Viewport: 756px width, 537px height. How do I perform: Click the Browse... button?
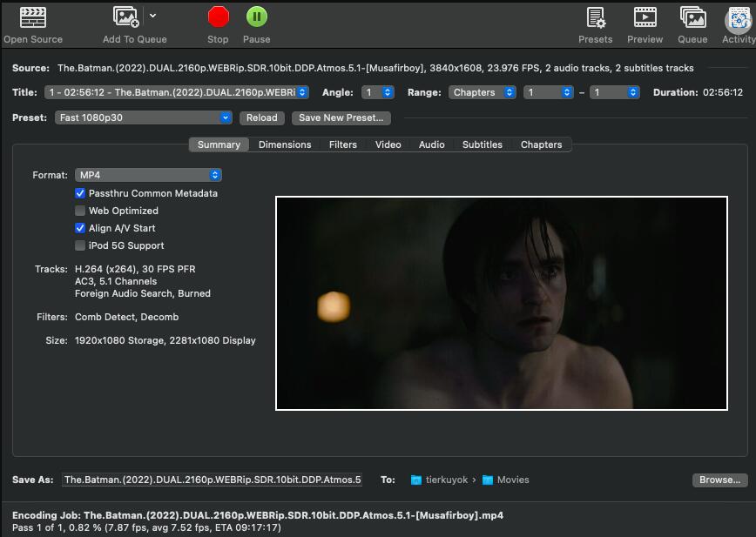[719, 480]
